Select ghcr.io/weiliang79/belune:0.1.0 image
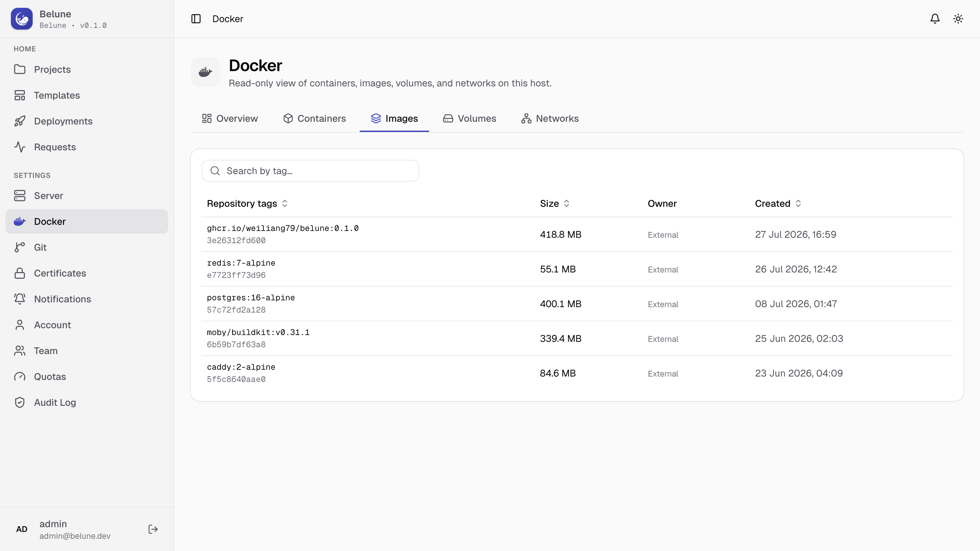The height and width of the screenshot is (551, 980). click(x=283, y=228)
